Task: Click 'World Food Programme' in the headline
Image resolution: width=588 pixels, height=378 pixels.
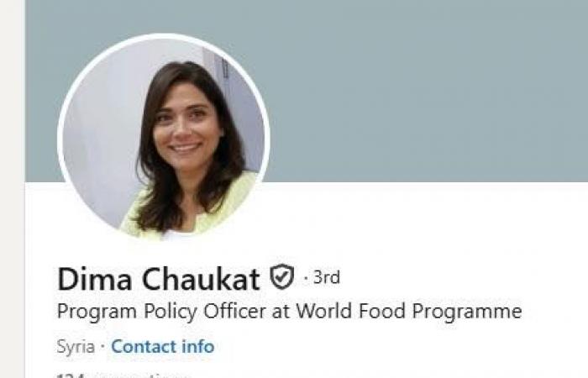Action: click(x=409, y=312)
